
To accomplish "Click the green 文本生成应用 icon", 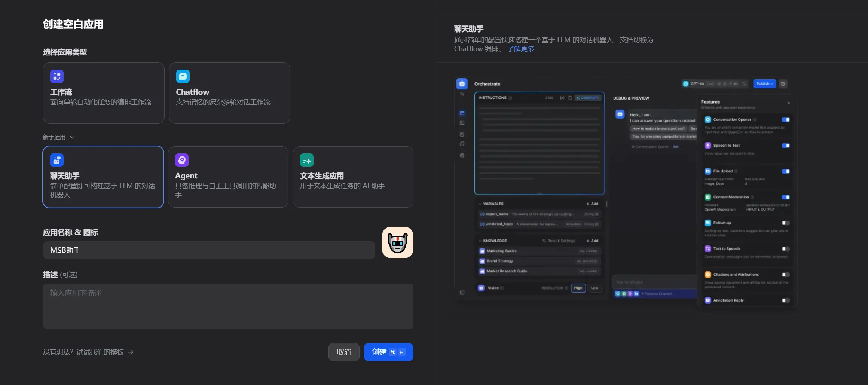I will tap(307, 160).
